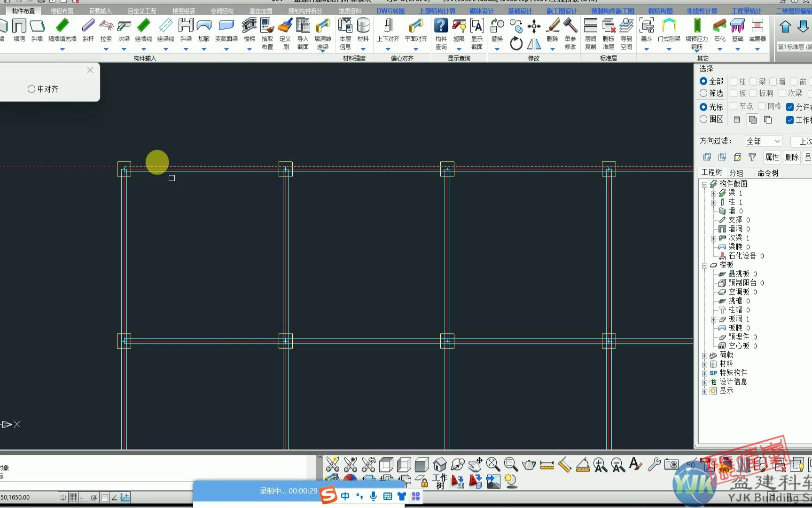Select the 绘梁线 draw beam line tool
This screenshot has width=812, height=508.
coord(166,30)
